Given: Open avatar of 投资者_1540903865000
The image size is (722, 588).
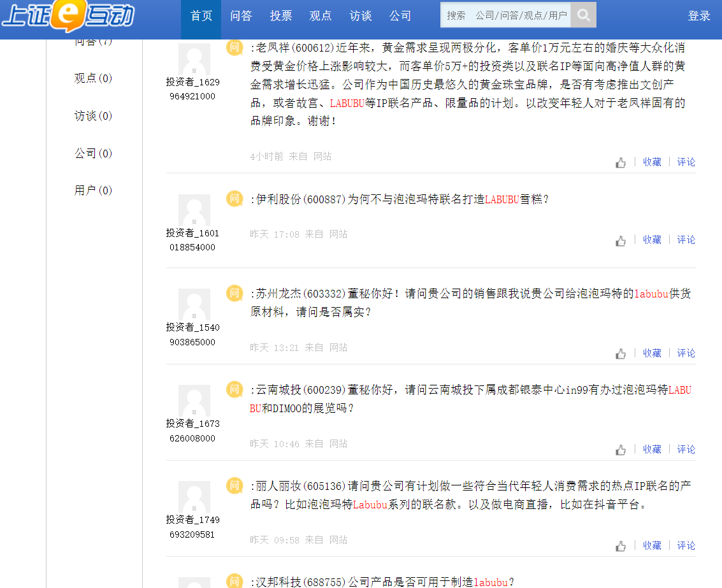Looking at the screenshot, I should pos(194,305).
